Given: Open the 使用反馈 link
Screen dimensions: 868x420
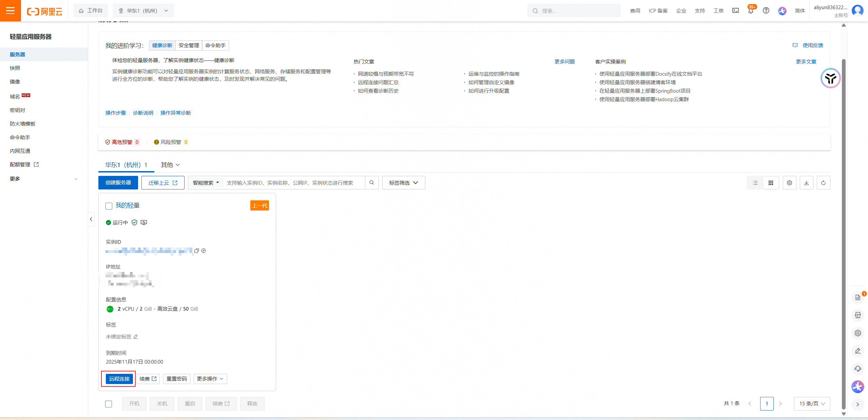Looking at the screenshot, I should (808, 45).
